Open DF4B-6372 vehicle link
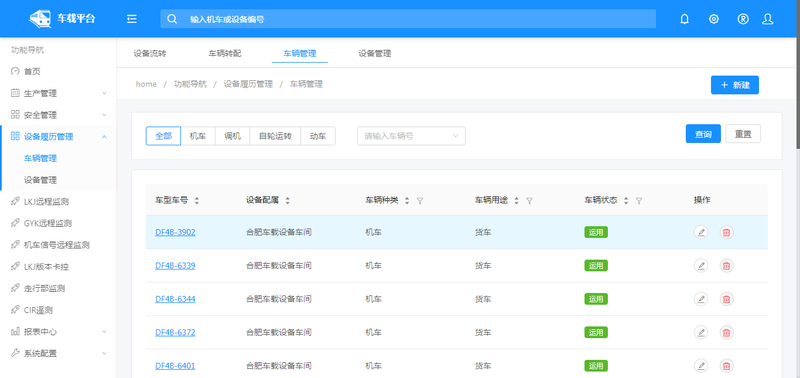 click(175, 332)
